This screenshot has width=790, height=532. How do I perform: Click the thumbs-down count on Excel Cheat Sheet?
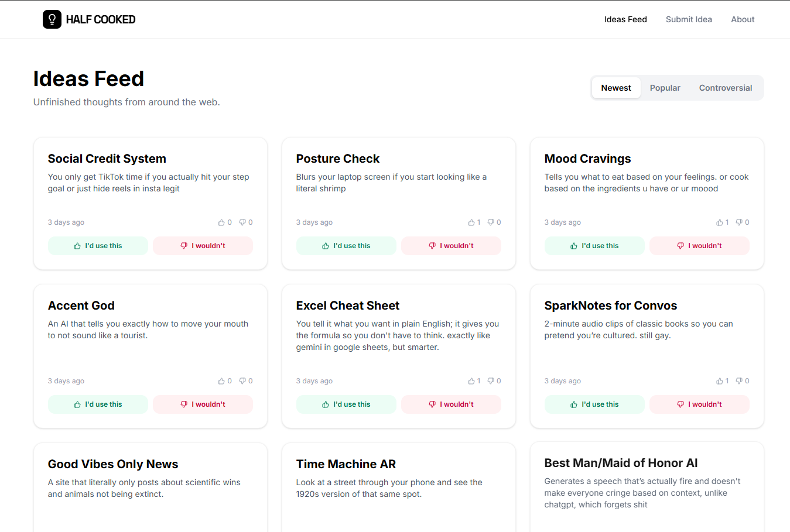pos(494,380)
